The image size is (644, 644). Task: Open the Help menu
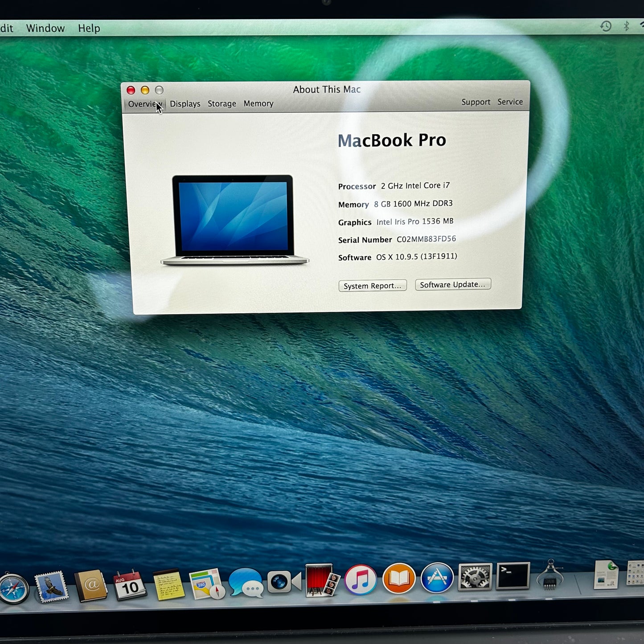click(x=89, y=28)
